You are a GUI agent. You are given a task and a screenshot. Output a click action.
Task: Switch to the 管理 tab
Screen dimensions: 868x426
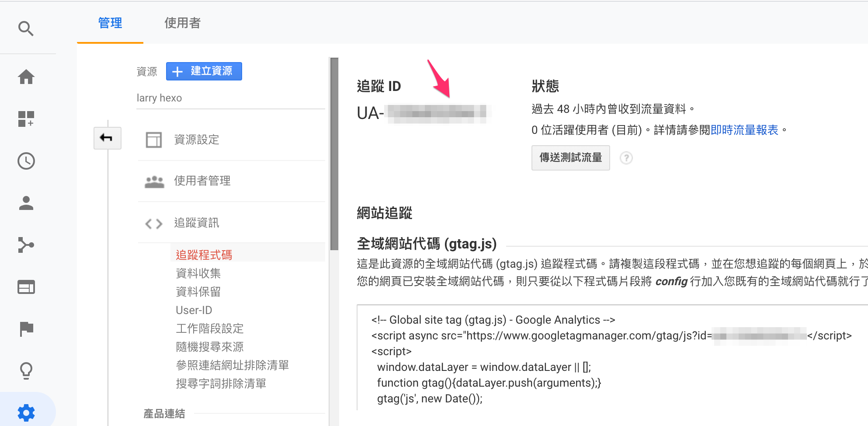(x=110, y=23)
